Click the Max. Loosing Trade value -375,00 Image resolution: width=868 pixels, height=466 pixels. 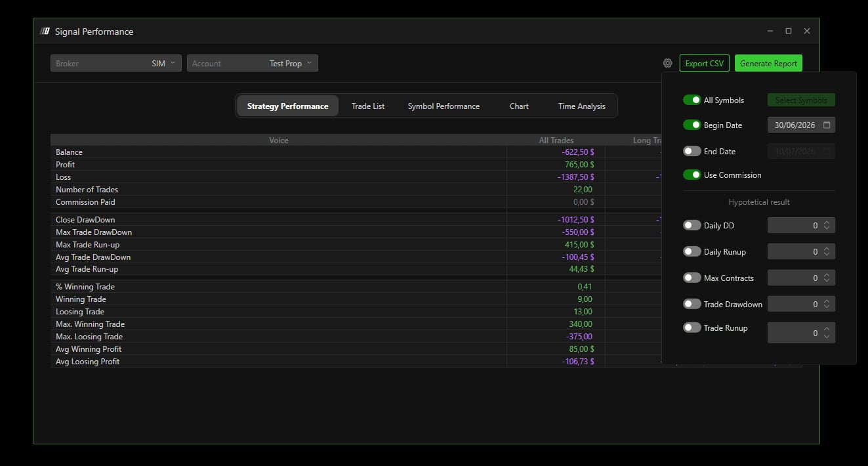point(579,337)
